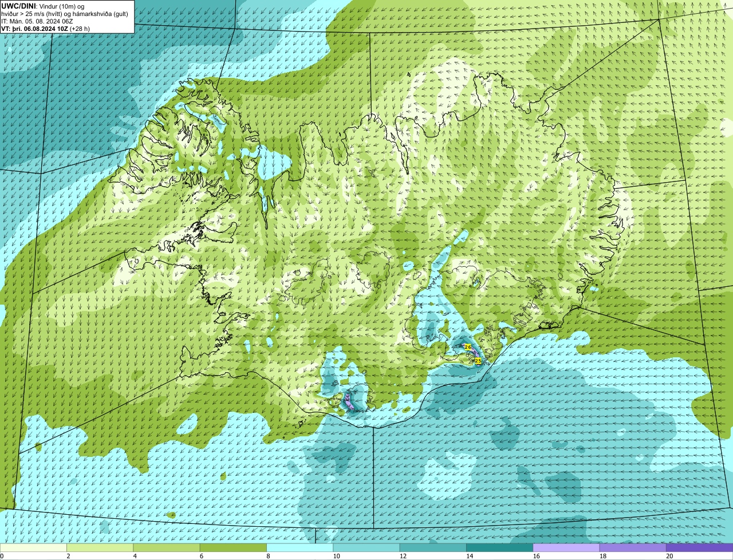The image size is (733, 560).
Task: Click the yellow gust marker labeled 25
Action: click(478, 361)
